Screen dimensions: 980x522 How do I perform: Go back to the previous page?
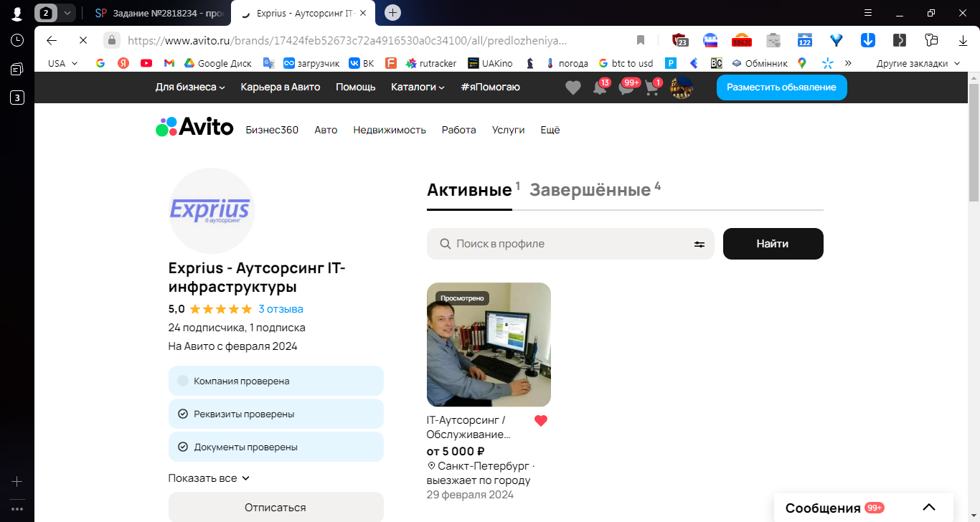(51, 40)
